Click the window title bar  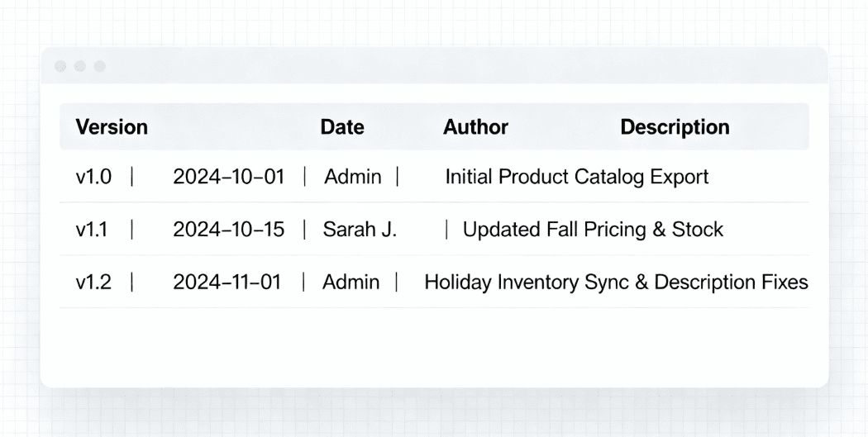[434, 66]
